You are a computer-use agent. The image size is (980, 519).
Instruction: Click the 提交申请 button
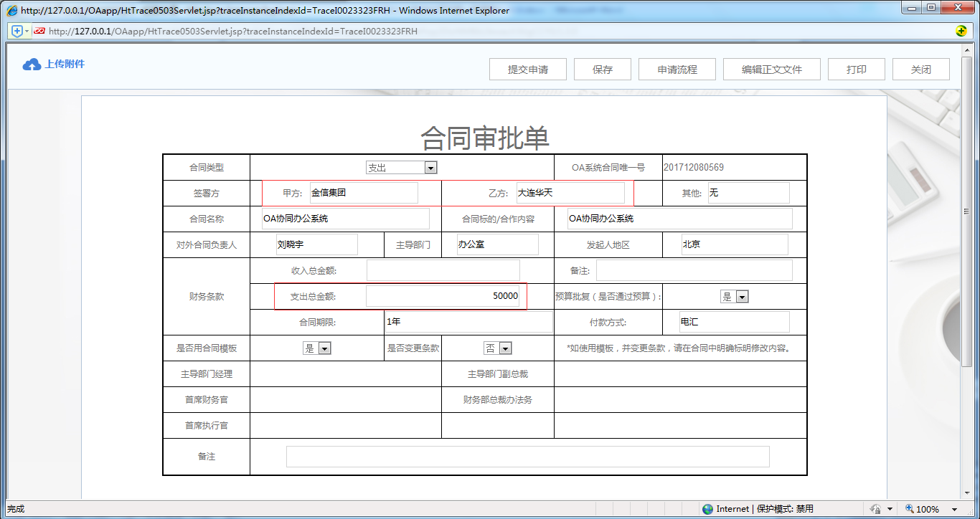[x=528, y=70]
